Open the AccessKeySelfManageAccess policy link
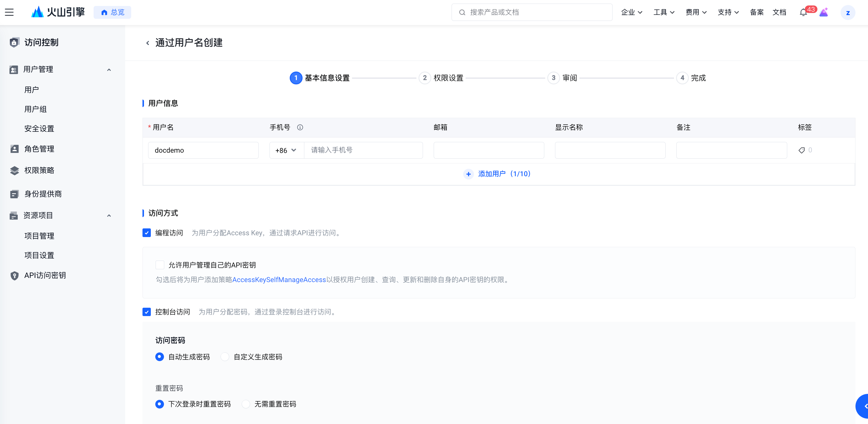Screen dimensions: 868x424 279,279
